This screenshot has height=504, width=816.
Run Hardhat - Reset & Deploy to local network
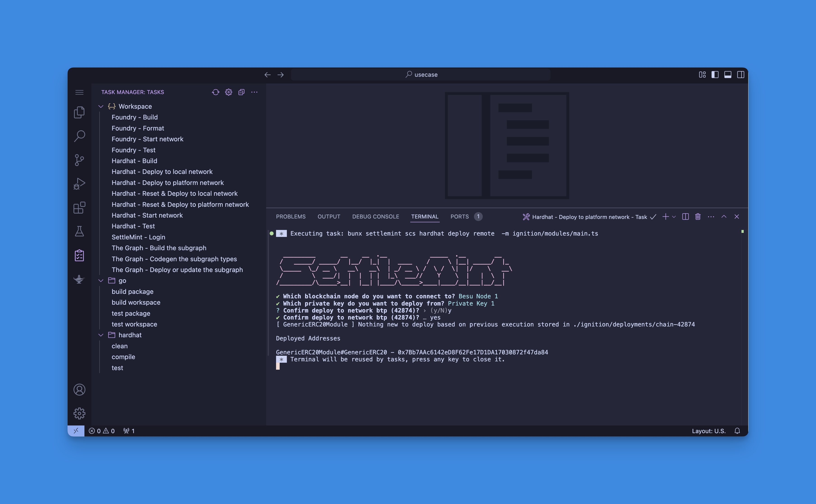pos(175,194)
